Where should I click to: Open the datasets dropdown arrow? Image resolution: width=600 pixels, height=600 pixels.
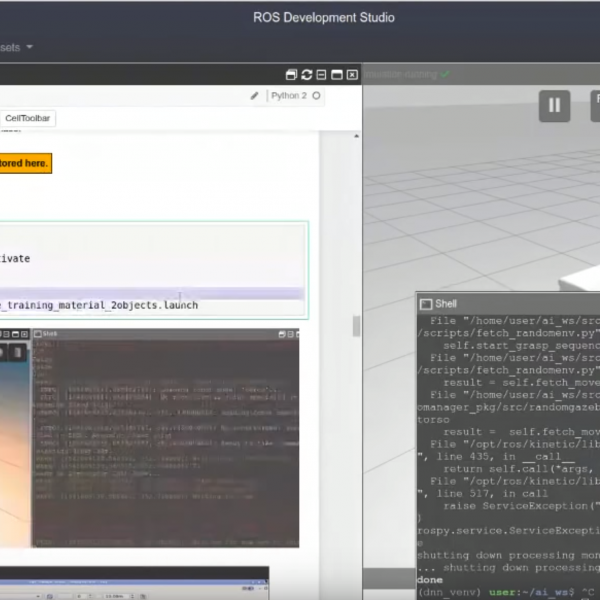29,47
